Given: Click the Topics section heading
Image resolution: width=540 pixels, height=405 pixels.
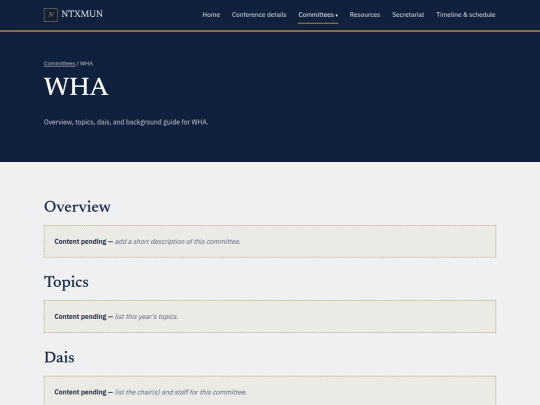Looking at the screenshot, I should pos(66,282).
